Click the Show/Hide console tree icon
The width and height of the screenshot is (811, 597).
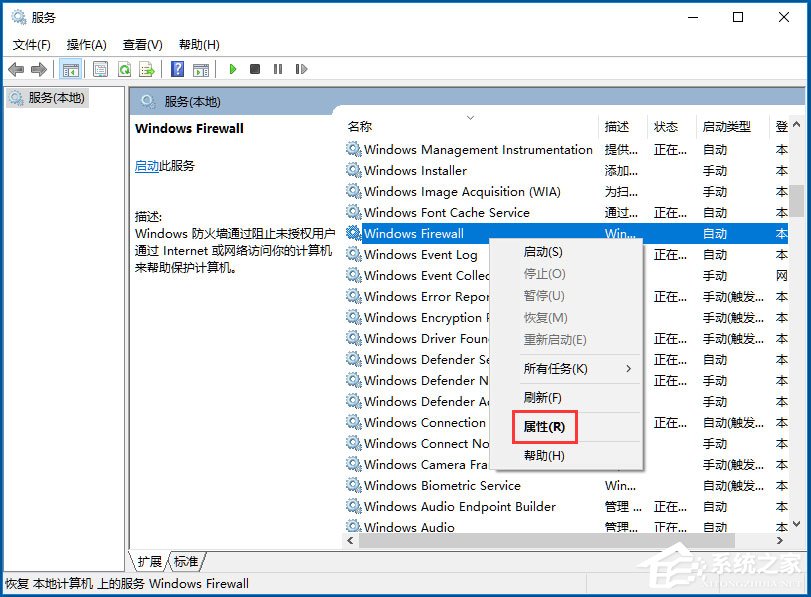click(70, 68)
